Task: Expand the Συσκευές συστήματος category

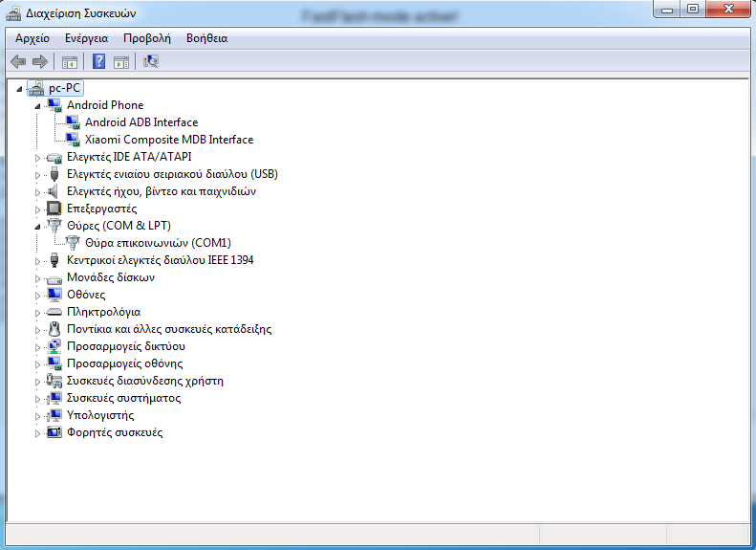Action: click(x=37, y=399)
